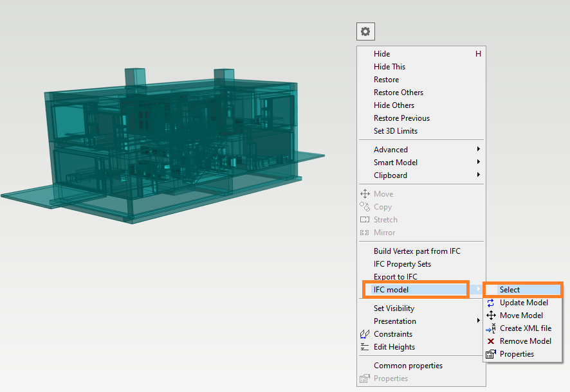Click the Edit Heights icon

click(x=365, y=347)
